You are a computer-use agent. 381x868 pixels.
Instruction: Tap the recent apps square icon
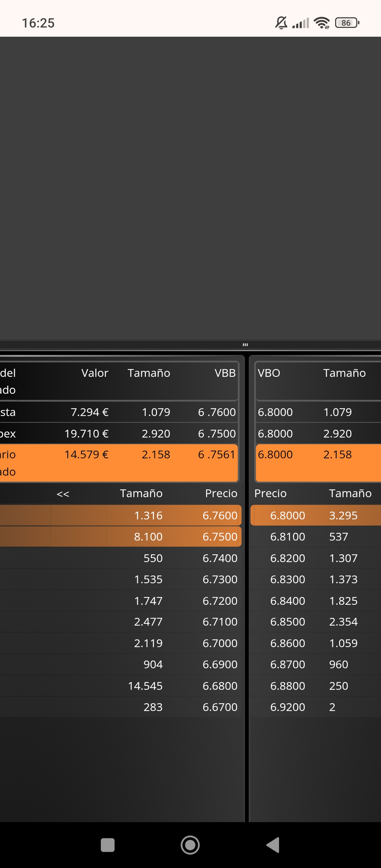click(108, 845)
